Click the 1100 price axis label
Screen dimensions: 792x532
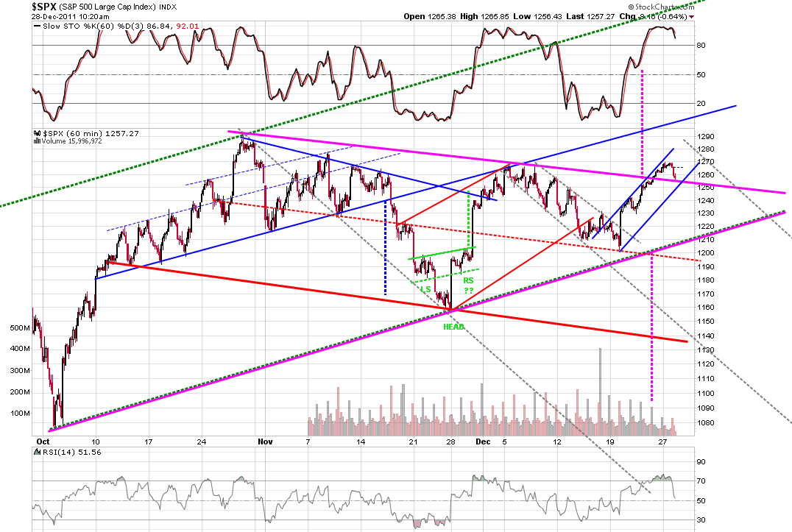[706, 394]
